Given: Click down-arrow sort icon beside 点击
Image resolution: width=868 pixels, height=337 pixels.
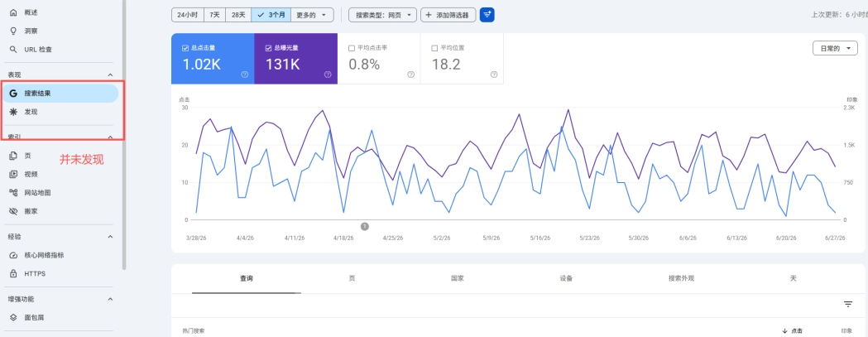Looking at the screenshot, I should (x=785, y=331).
